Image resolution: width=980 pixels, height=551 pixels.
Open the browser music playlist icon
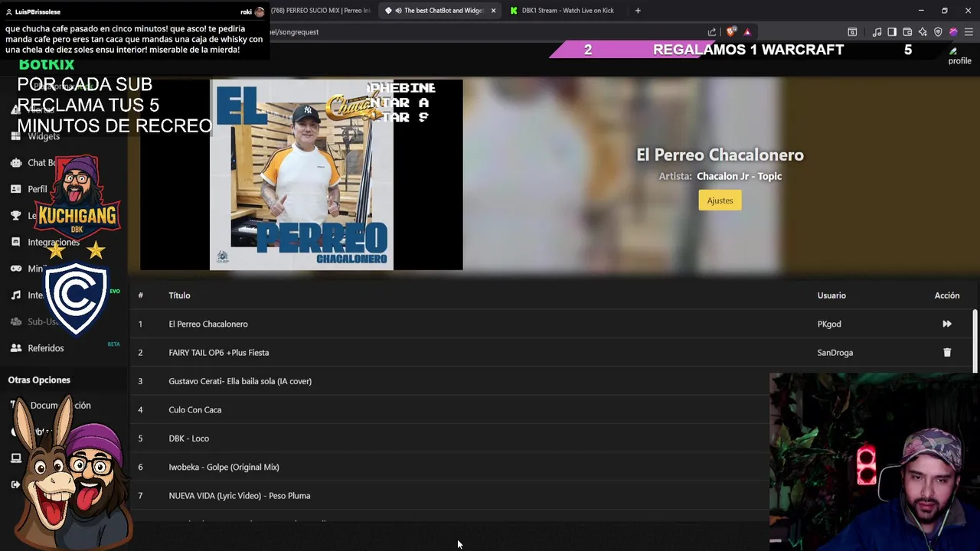tap(877, 32)
